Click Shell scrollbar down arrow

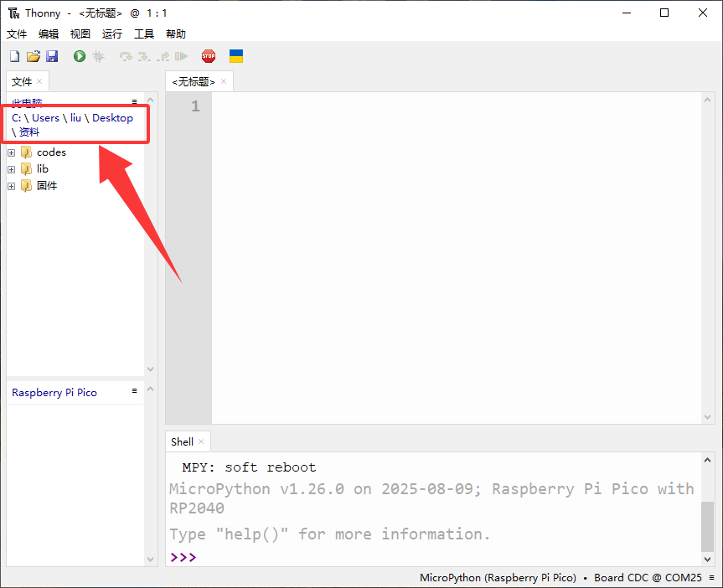[707, 559]
